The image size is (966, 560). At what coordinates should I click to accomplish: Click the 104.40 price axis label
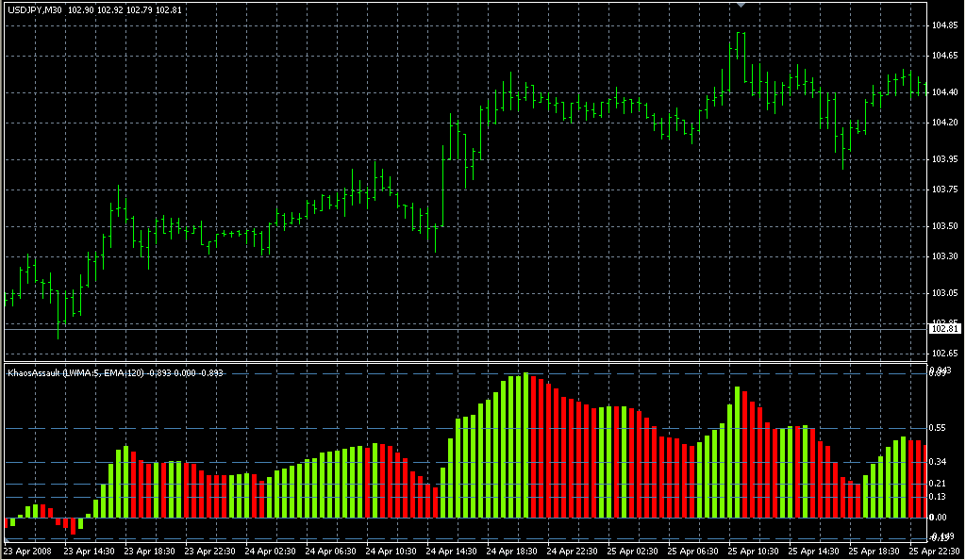(945, 91)
